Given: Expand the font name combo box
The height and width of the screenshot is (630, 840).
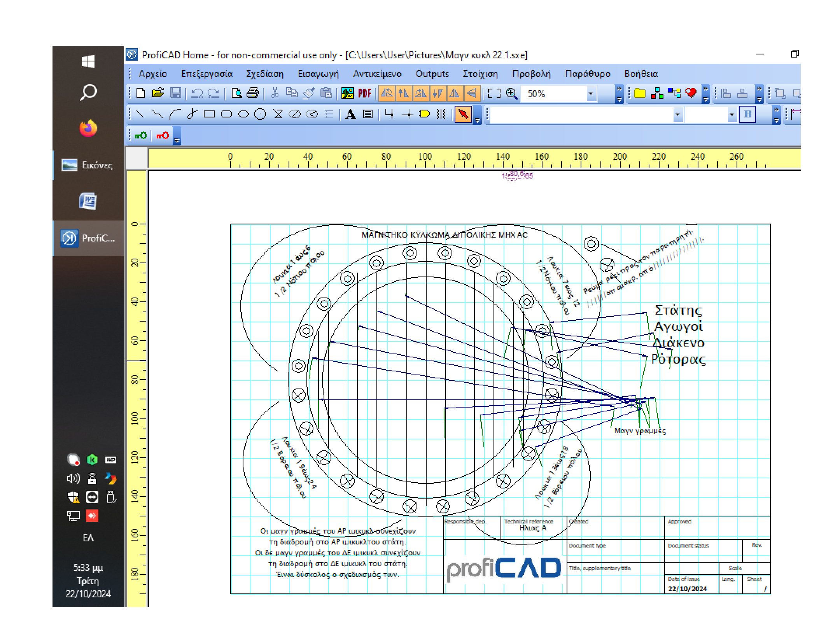Looking at the screenshot, I should (x=677, y=114).
